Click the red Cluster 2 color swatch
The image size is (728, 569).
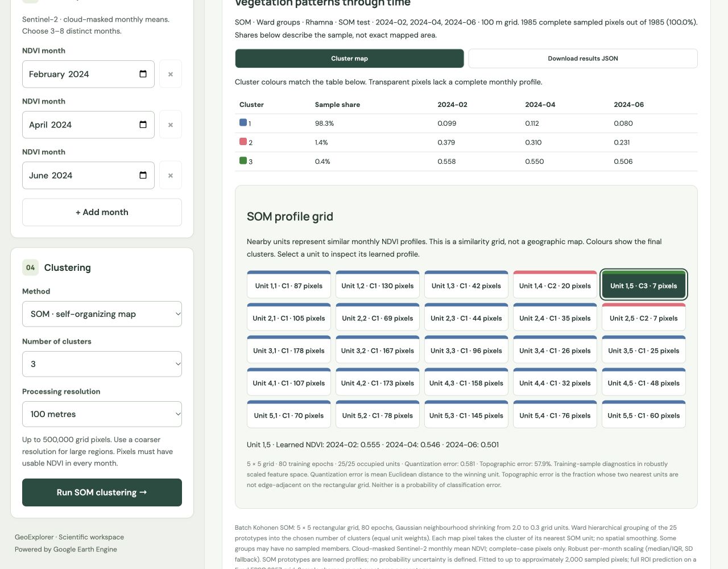243,142
